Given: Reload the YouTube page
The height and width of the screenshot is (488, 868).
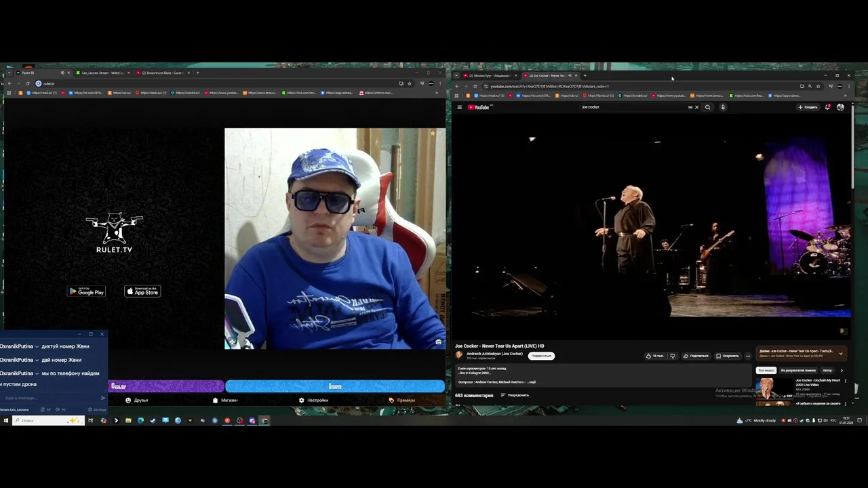Looking at the screenshot, I should (x=475, y=86).
